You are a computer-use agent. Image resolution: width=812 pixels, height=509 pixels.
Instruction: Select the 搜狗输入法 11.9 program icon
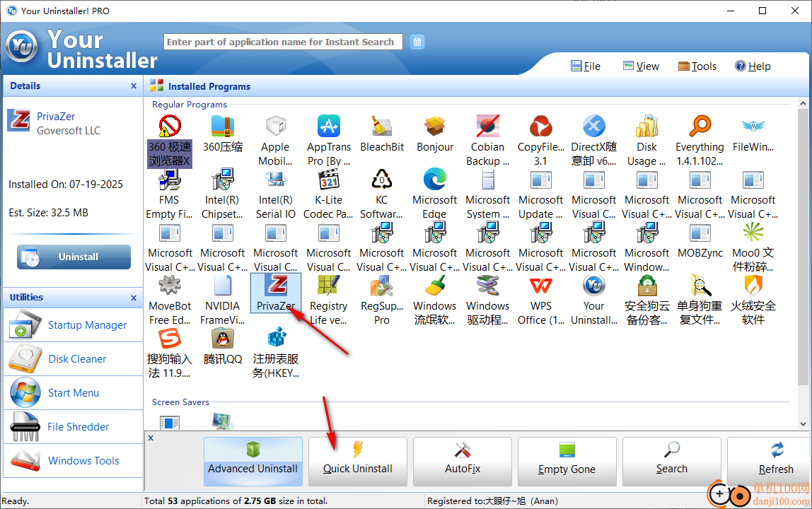[169, 339]
